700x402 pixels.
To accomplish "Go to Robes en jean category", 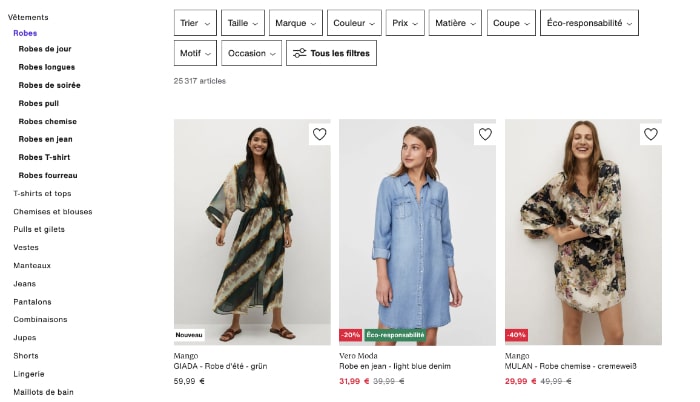I will [45, 139].
